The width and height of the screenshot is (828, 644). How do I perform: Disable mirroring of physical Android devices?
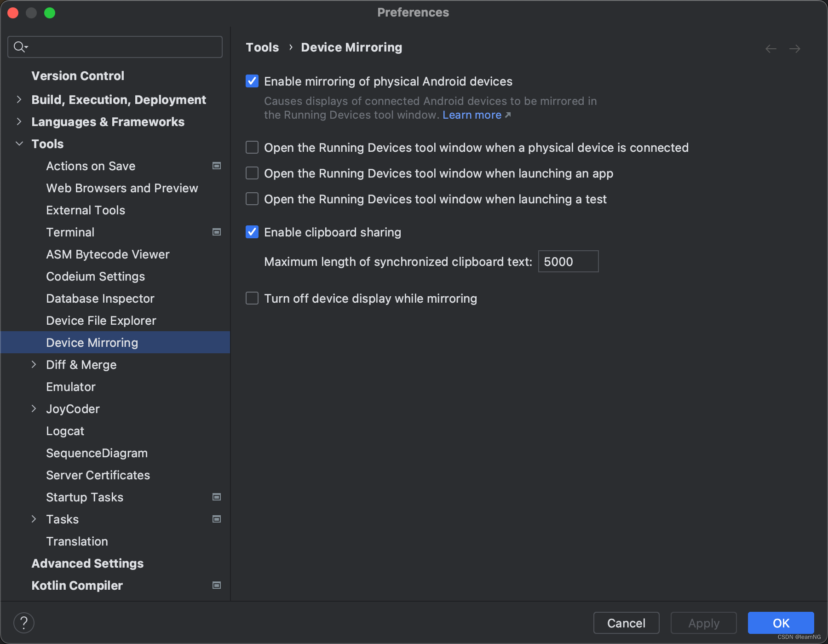pyautogui.click(x=252, y=81)
